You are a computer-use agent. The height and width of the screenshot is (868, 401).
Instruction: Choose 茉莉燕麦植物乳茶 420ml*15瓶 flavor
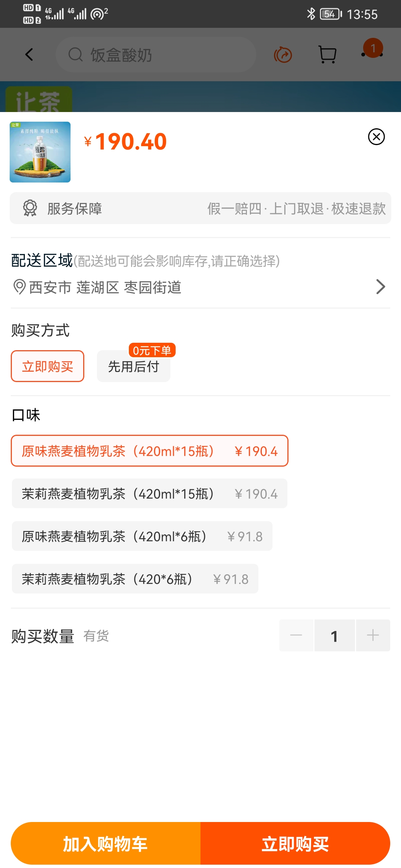point(150,494)
